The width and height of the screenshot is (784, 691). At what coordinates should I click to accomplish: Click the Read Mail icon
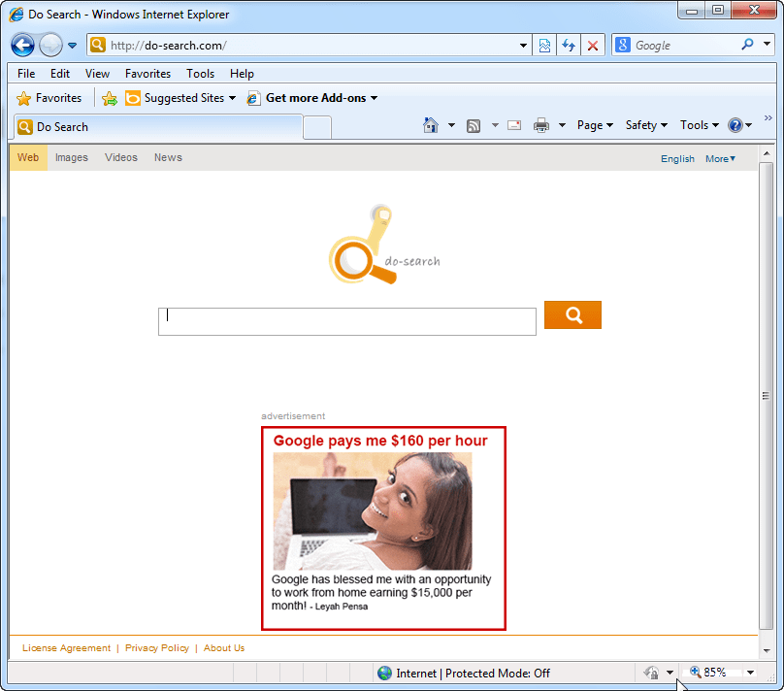click(514, 125)
